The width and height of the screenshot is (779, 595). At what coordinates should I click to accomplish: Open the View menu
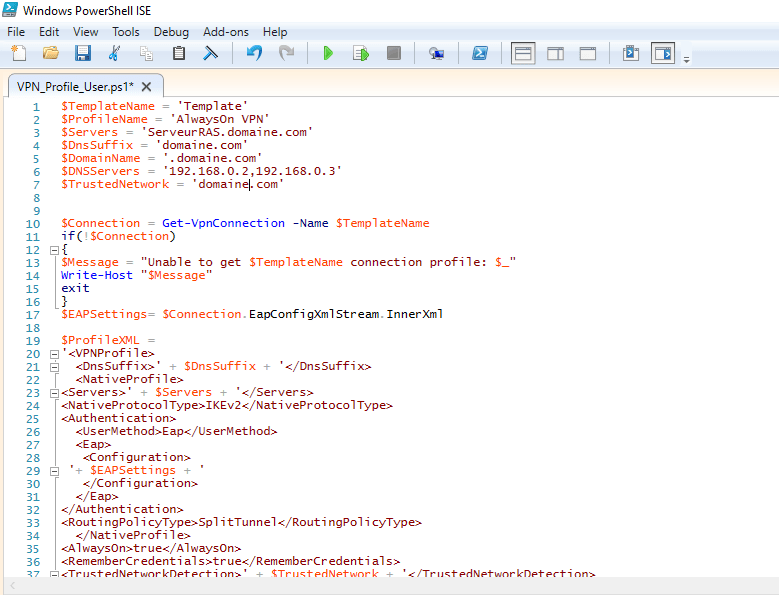[85, 32]
